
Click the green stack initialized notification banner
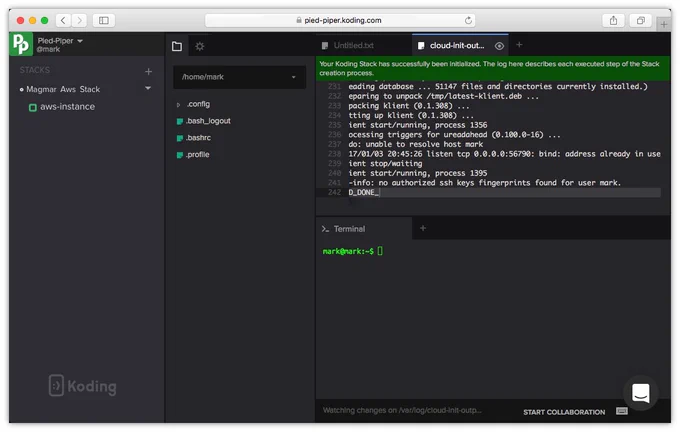[493, 68]
